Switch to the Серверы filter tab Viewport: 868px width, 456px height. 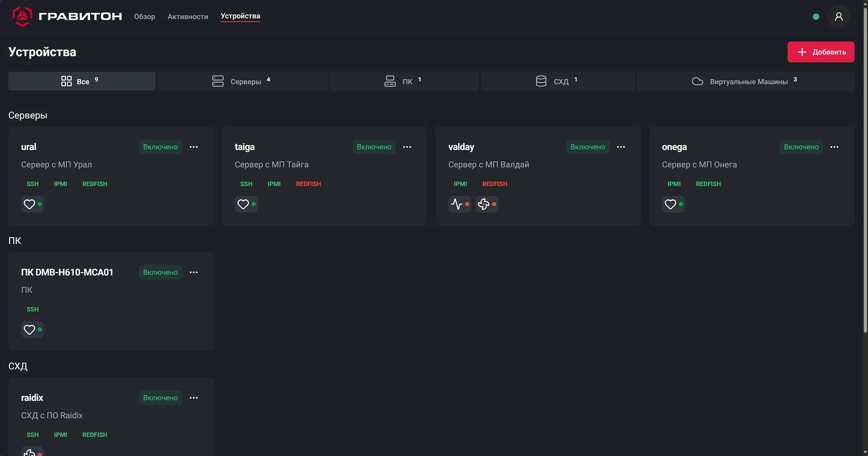pyautogui.click(x=242, y=81)
